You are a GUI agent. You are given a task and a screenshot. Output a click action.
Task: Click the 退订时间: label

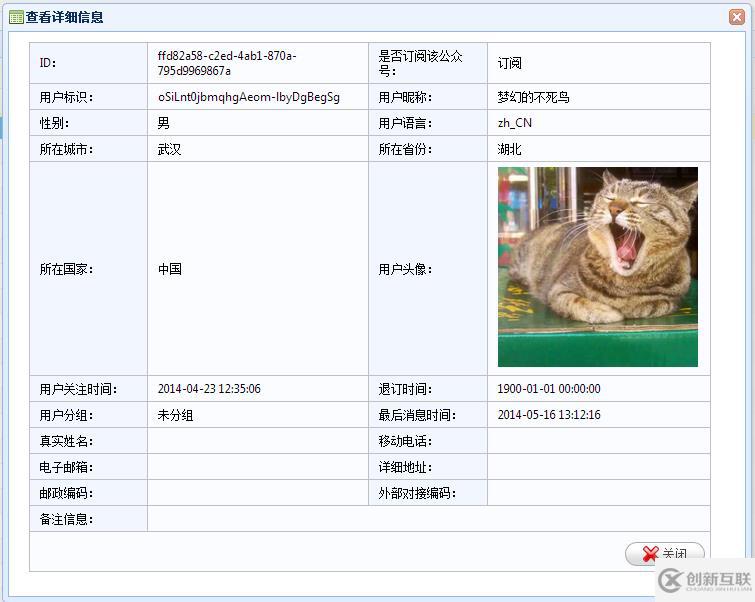[405, 389]
